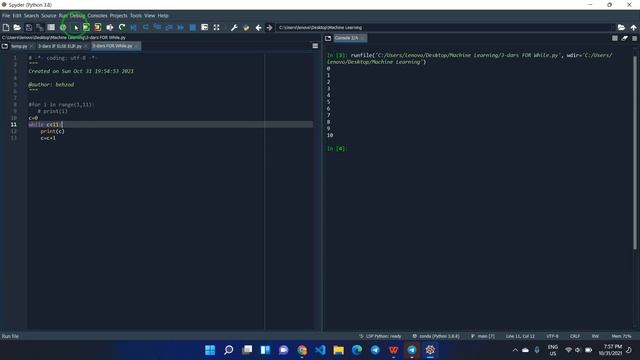
Task: Stop debugging square icon
Action: (x=193, y=27)
